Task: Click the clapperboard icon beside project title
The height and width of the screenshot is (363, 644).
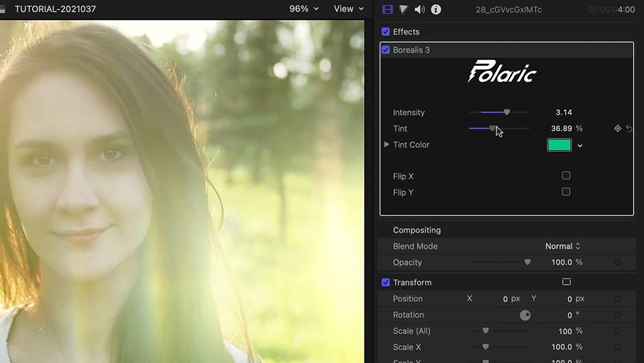Action: (3, 9)
